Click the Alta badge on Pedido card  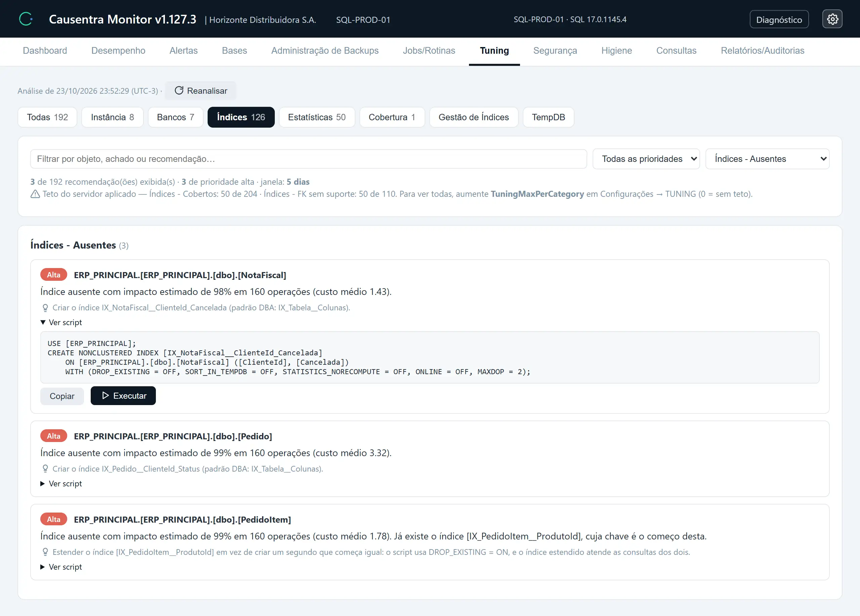[x=53, y=436]
